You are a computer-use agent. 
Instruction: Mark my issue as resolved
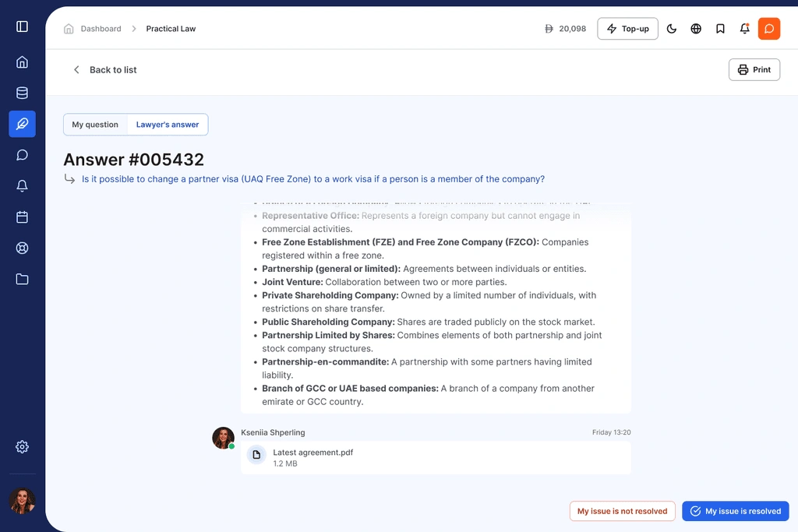point(735,511)
